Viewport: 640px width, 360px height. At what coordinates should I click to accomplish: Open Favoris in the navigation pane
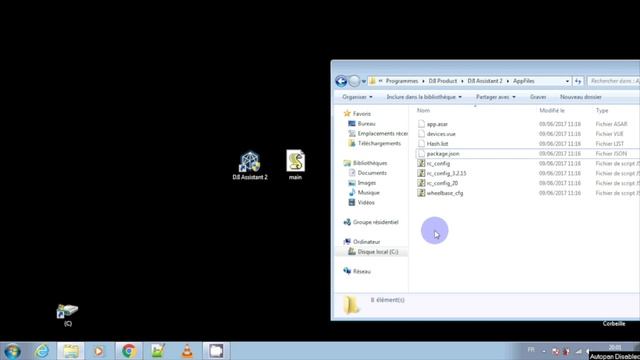tap(362, 114)
